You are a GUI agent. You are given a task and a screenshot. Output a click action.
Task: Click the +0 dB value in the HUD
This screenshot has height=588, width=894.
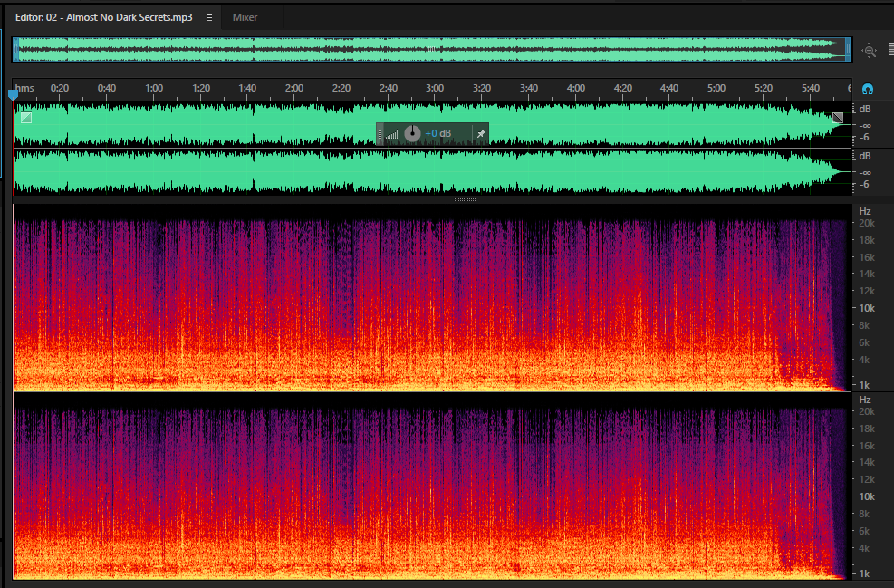[x=437, y=133]
